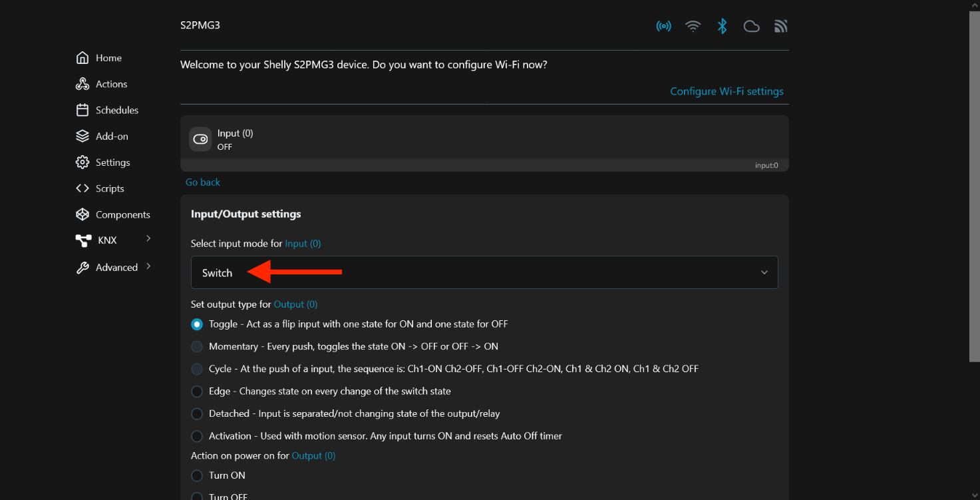Select the Momentary output type

tap(197, 347)
